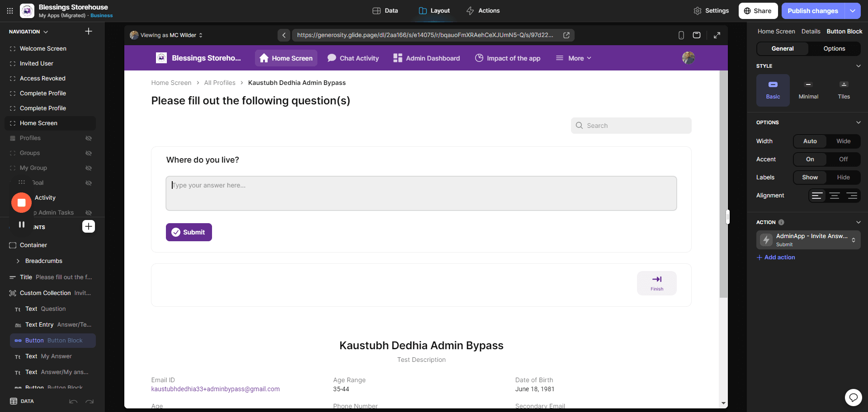Go back using the URL bar arrow
This screenshot has height=412, width=868.
pyautogui.click(x=284, y=35)
